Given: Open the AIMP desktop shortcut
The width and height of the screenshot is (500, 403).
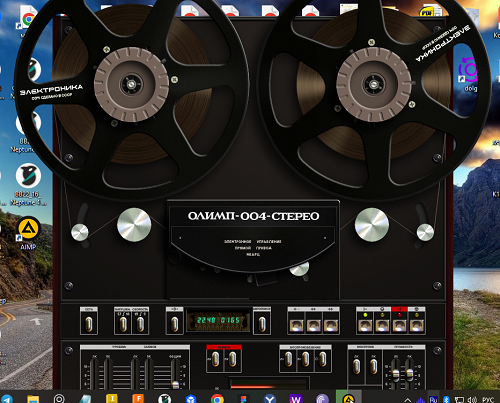Looking at the screenshot, I should [x=29, y=233].
